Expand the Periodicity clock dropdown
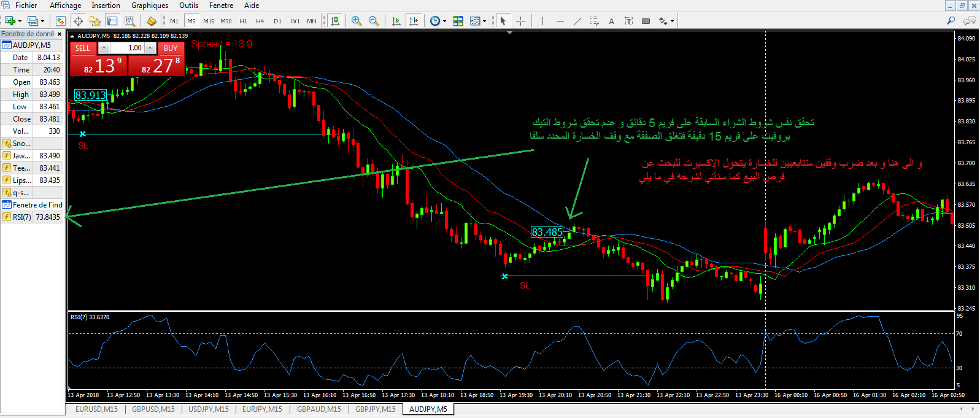 click(x=444, y=21)
